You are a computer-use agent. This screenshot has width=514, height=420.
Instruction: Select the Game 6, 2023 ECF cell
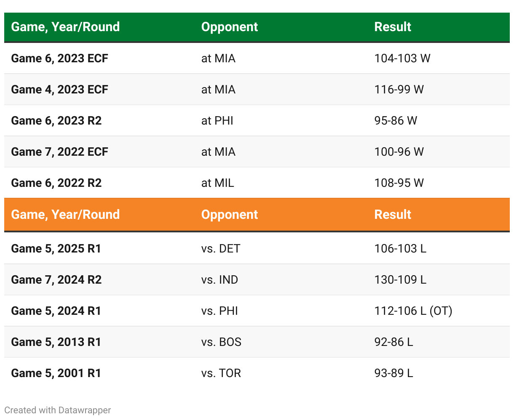[59, 58]
